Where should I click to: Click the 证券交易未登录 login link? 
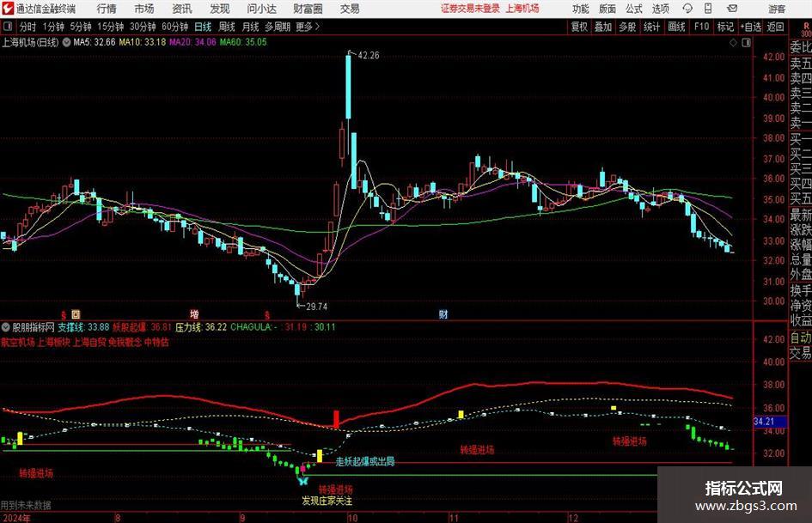[470, 9]
